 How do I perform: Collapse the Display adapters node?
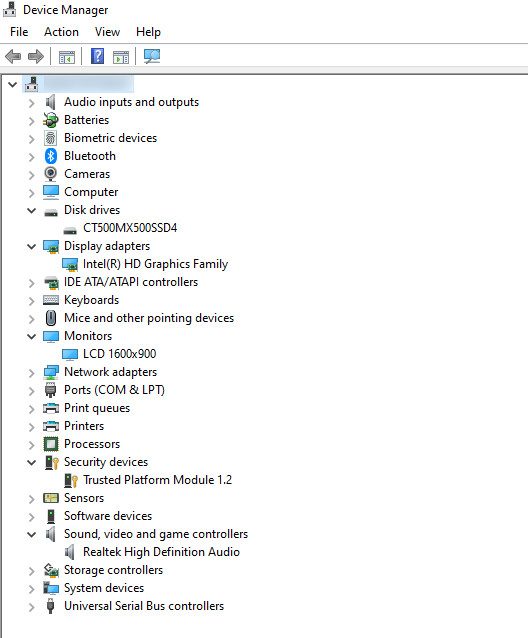point(32,247)
